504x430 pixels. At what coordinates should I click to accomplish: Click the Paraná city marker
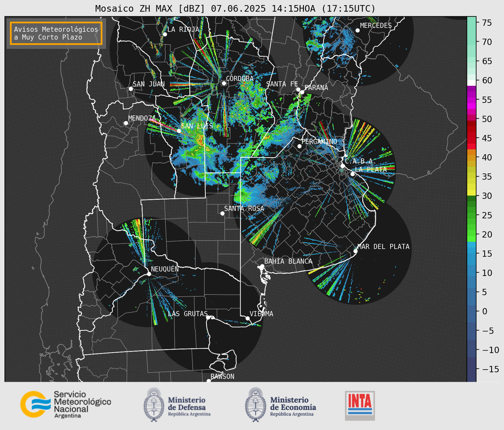(302, 92)
